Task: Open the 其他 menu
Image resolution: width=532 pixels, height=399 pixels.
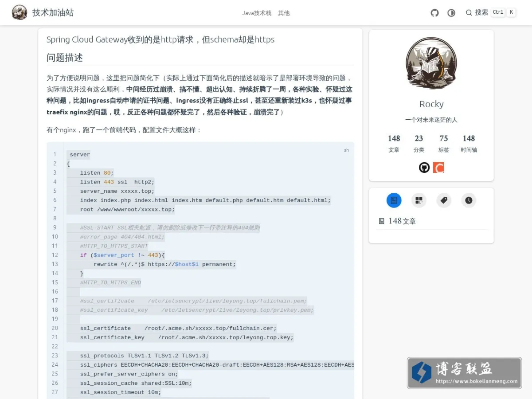Action: [x=284, y=13]
